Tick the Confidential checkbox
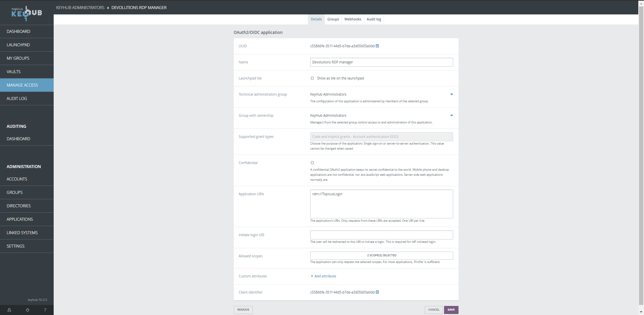The height and width of the screenshot is (315, 644). [x=312, y=163]
